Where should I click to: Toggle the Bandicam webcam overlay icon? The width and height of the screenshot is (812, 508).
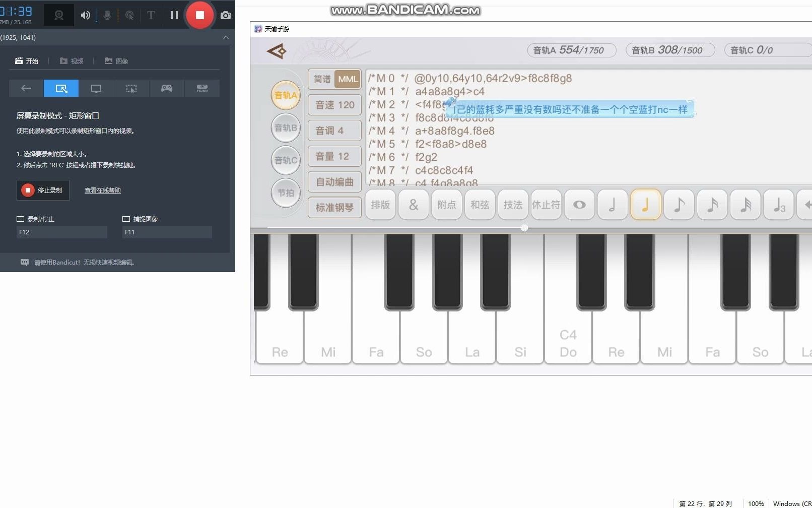pyautogui.click(x=59, y=15)
